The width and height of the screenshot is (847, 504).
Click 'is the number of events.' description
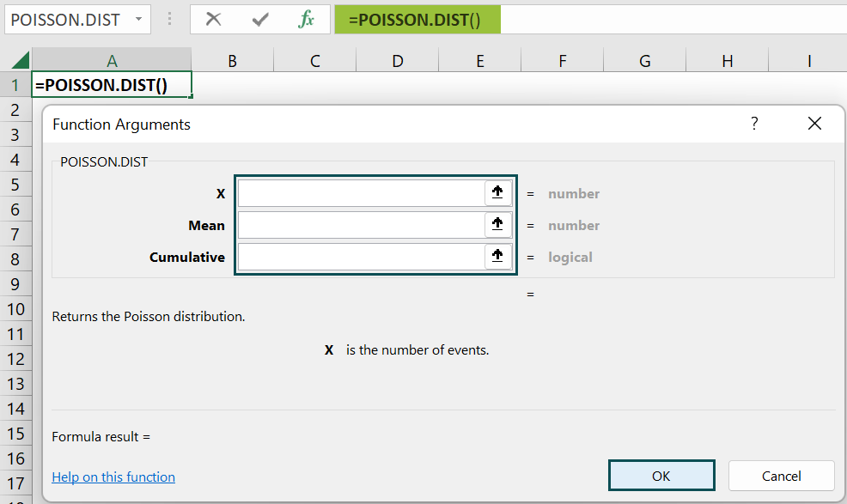(417, 350)
